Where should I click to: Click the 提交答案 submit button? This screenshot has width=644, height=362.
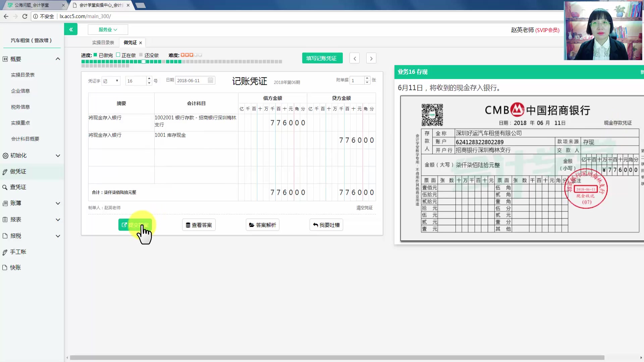[x=135, y=225]
